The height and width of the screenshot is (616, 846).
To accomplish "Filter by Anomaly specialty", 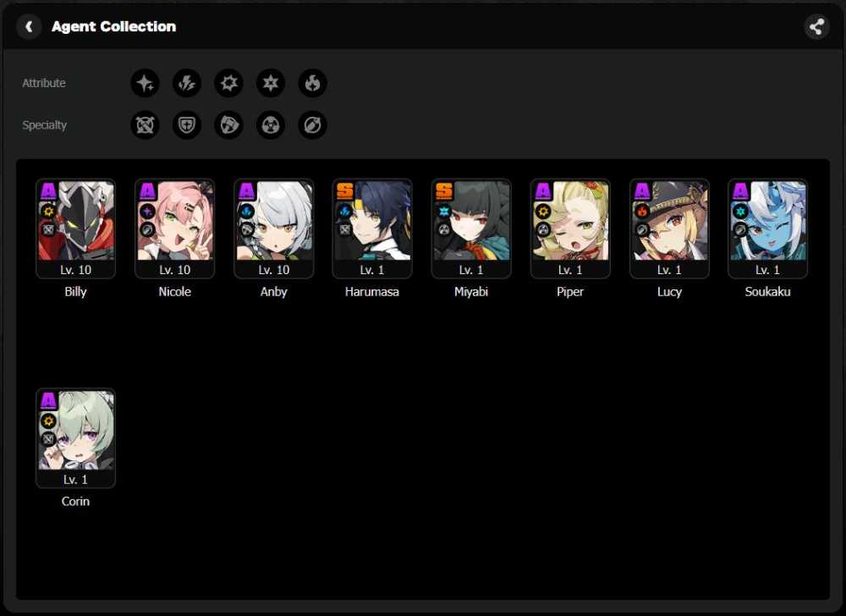I will coord(271,125).
